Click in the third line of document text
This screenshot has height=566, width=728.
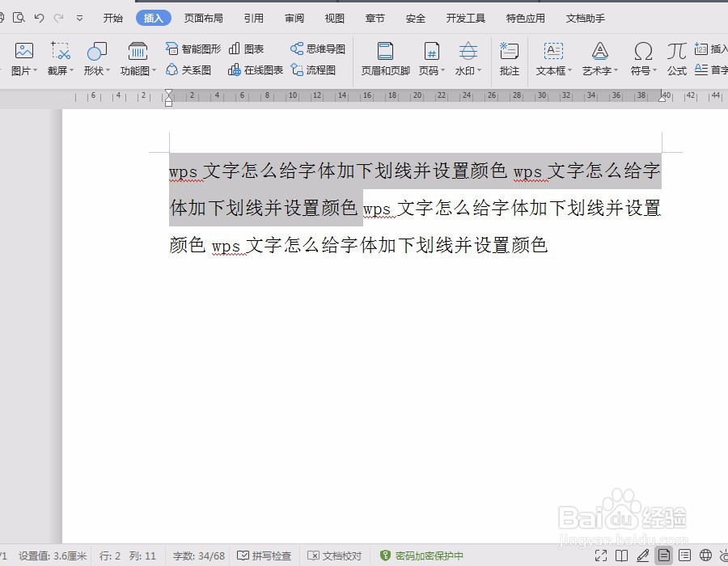click(358, 245)
